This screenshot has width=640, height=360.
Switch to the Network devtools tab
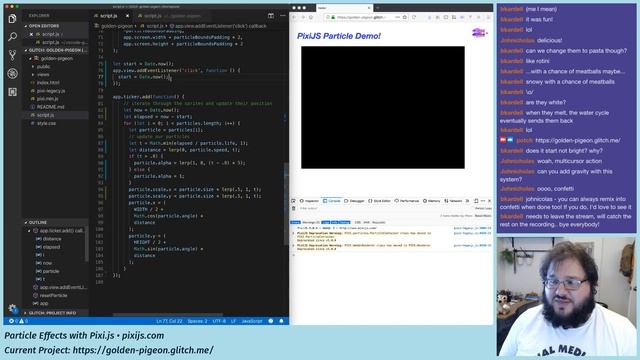453,201
